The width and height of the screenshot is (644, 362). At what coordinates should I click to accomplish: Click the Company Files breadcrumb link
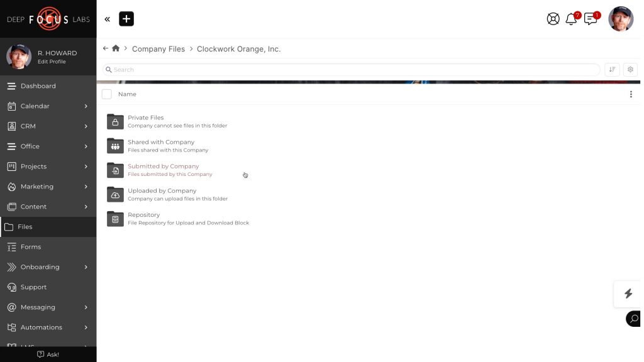[x=158, y=49]
